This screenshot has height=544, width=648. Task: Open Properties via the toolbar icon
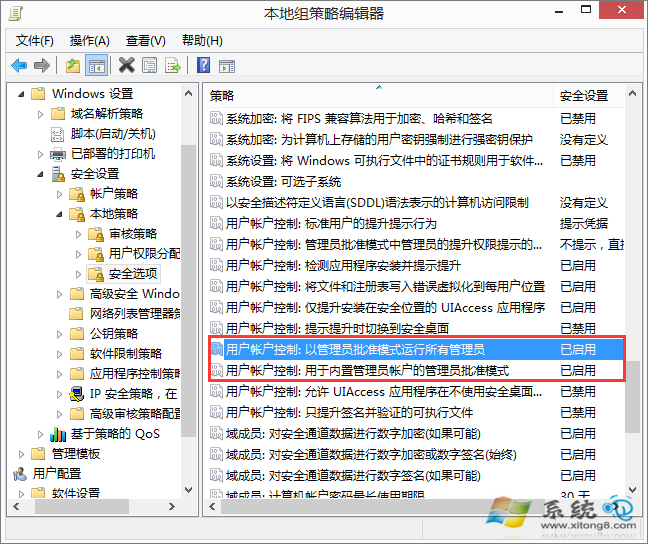coord(149,65)
